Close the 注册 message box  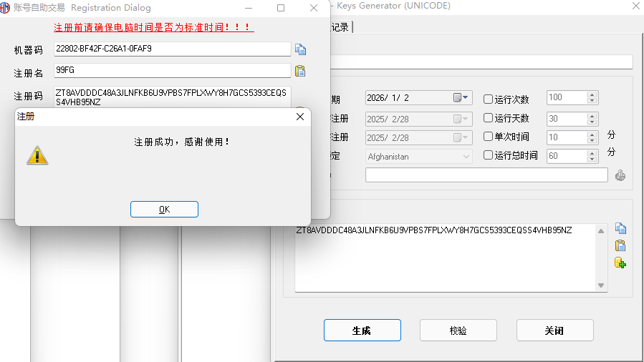(300, 117)
